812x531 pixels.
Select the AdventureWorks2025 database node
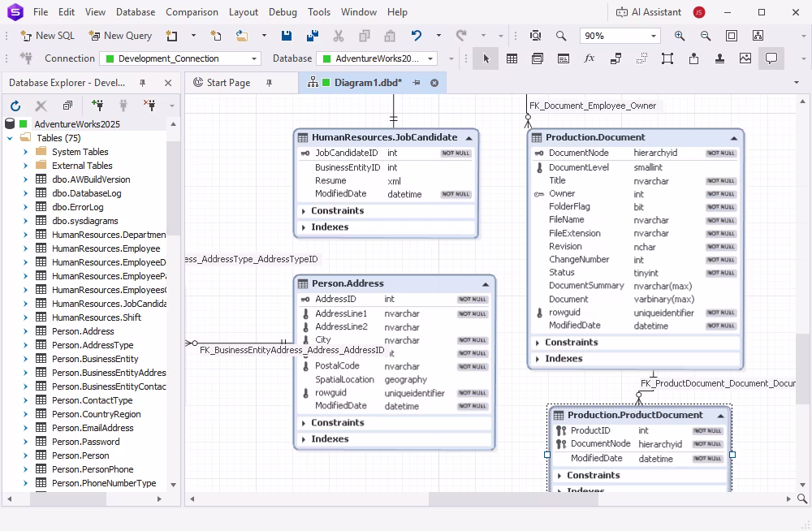coord(77,124)
